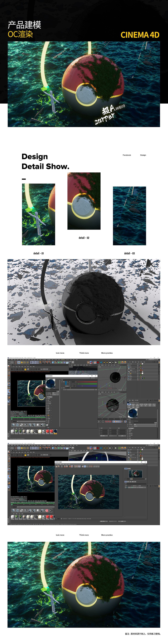Close the Picture Viewer window

tap(145, 462)
